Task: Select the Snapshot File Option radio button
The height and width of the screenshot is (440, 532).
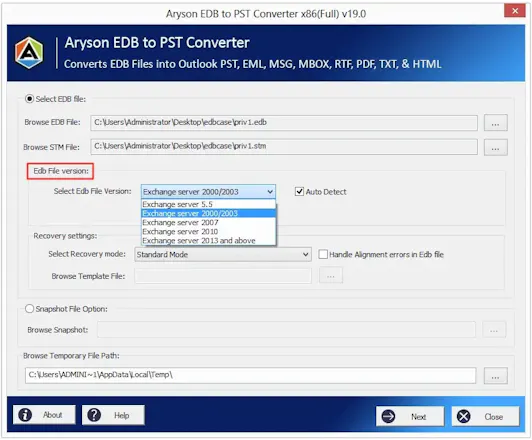Action: 30,309
